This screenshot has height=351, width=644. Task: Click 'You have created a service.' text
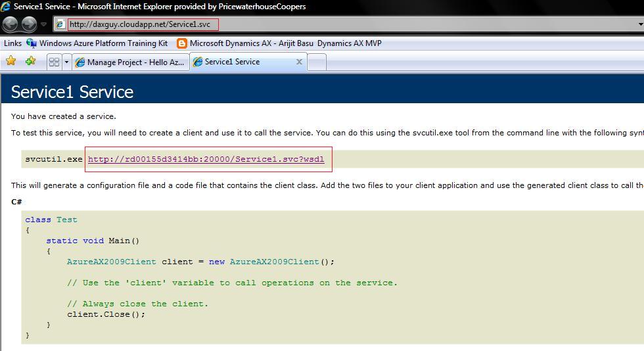click(64, 116)
